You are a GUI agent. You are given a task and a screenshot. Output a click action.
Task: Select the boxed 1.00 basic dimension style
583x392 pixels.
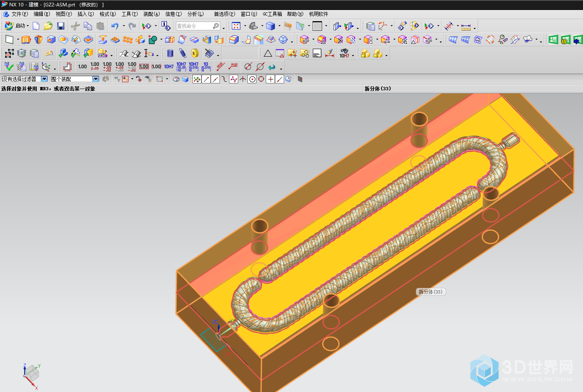coord(144,67)
